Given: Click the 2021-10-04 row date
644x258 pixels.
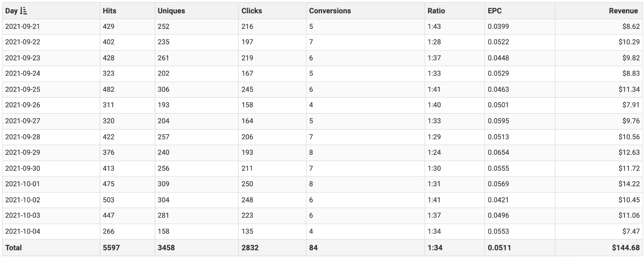Looking at the screenshot, I should click(22, 232).
